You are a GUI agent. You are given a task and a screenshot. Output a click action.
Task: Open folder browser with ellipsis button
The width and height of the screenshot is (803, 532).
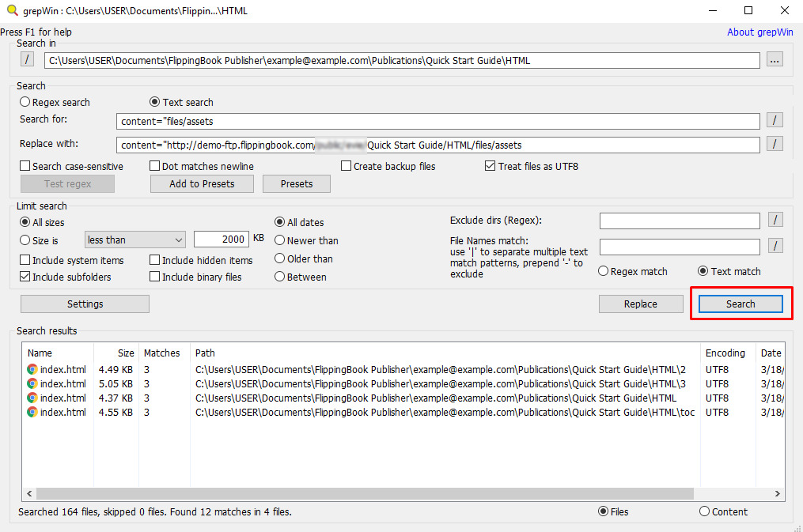pos(775,60)
